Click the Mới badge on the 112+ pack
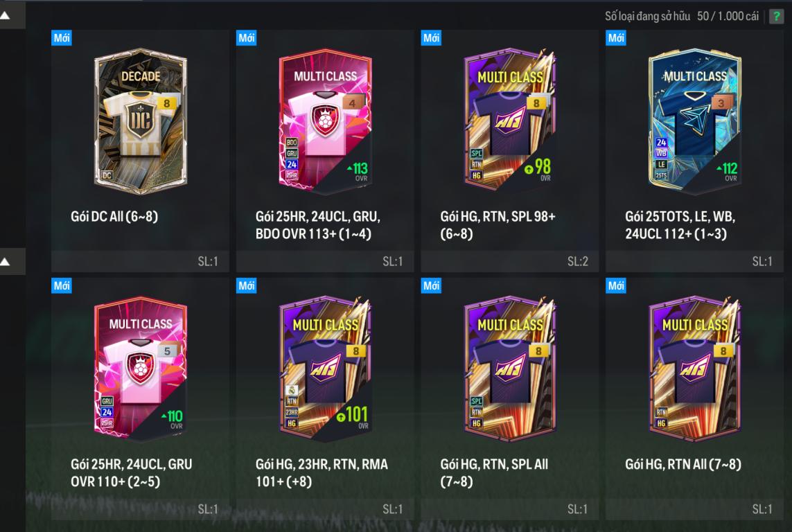792x532 pixels. 616,38
